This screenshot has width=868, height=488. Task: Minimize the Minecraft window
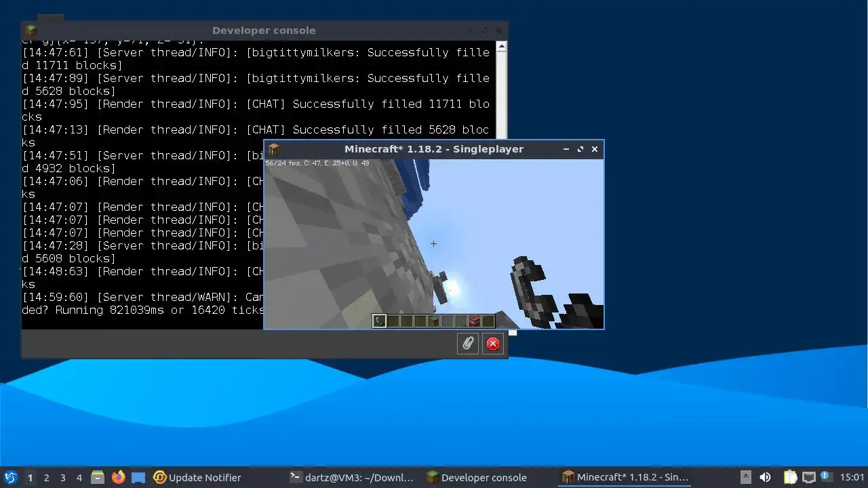point(566,149)
